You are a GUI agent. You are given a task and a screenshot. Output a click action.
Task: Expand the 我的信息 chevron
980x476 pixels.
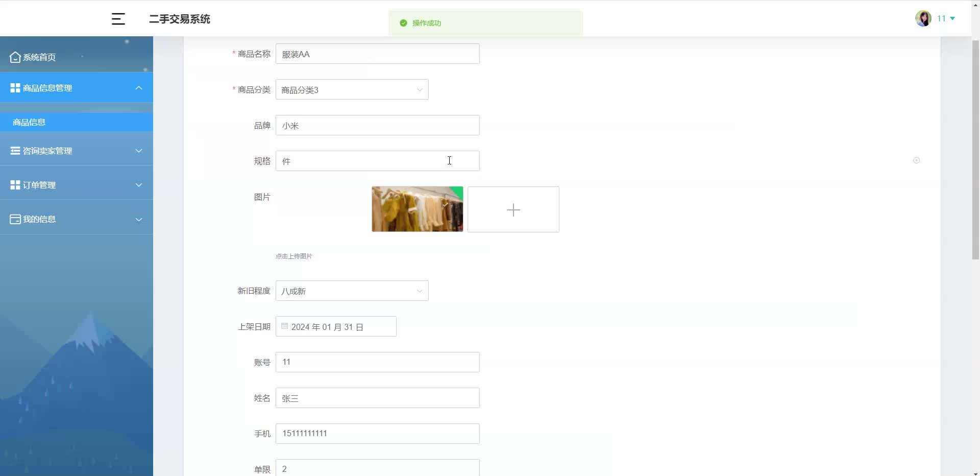(139, 220)
